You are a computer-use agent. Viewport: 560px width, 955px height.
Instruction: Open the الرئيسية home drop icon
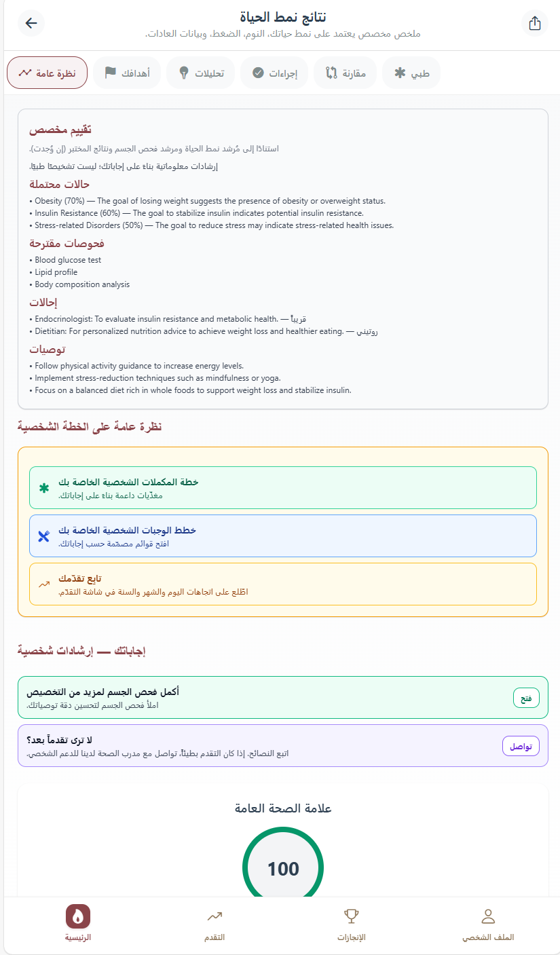pyautogui.click(x=78, y=916)
